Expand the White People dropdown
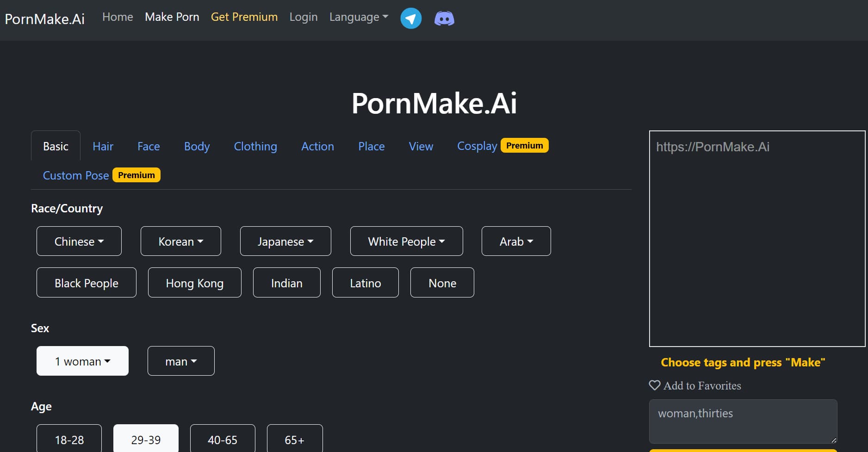 point(407,241)
